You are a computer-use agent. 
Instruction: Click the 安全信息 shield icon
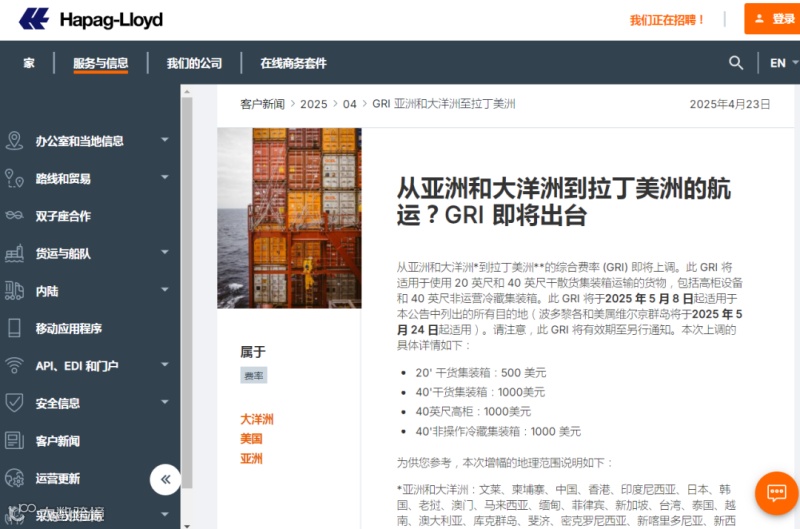click(x=14, y=402)
